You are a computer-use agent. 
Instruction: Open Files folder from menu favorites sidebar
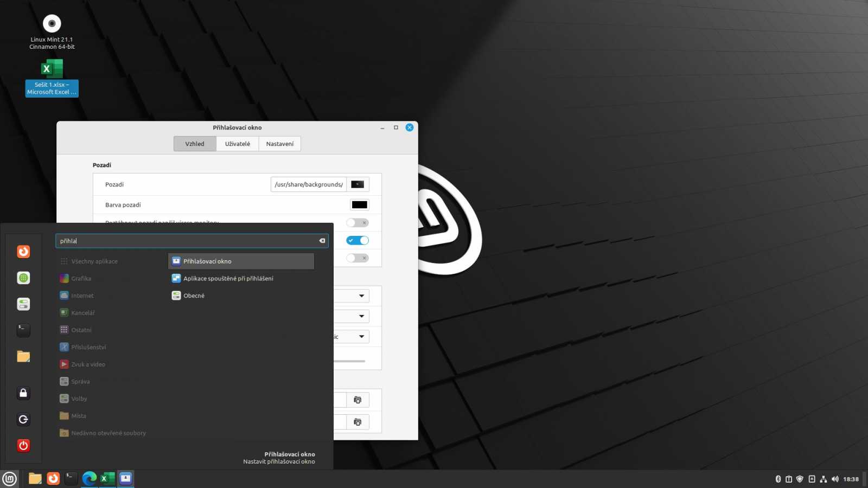pyautogui.click(x=23, y=356)
